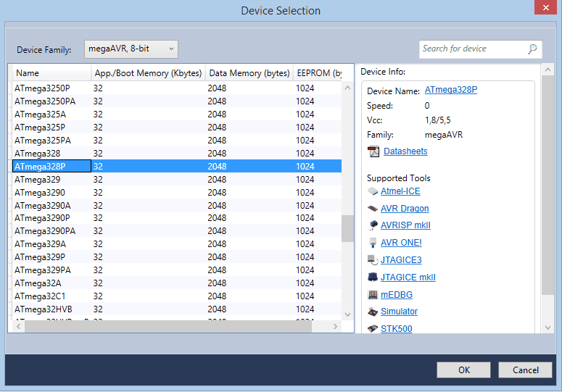Click the device list vertical scrollbar thumb
The width and height of the screenshot is (562, 392).
pos(347,228)
